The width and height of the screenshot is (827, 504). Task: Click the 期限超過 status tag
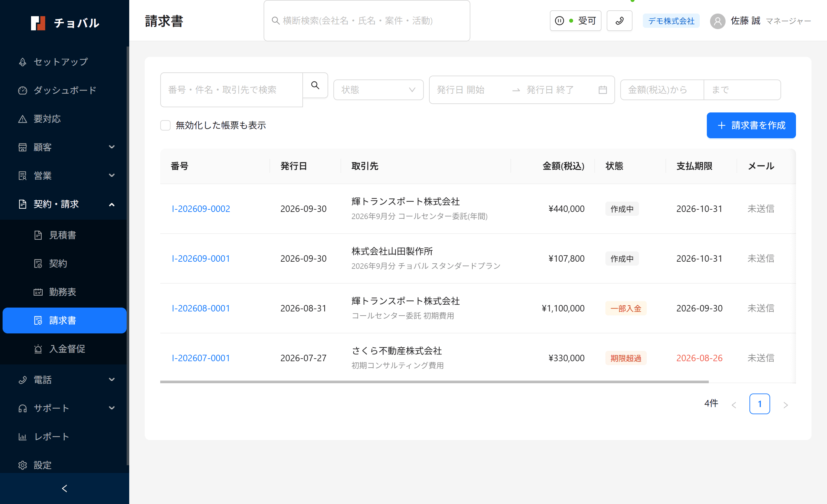(626, 358)
